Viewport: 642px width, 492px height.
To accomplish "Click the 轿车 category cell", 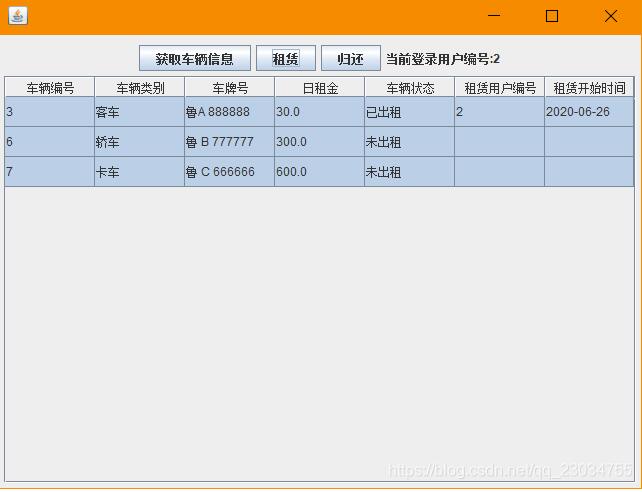I will (140, 142).
